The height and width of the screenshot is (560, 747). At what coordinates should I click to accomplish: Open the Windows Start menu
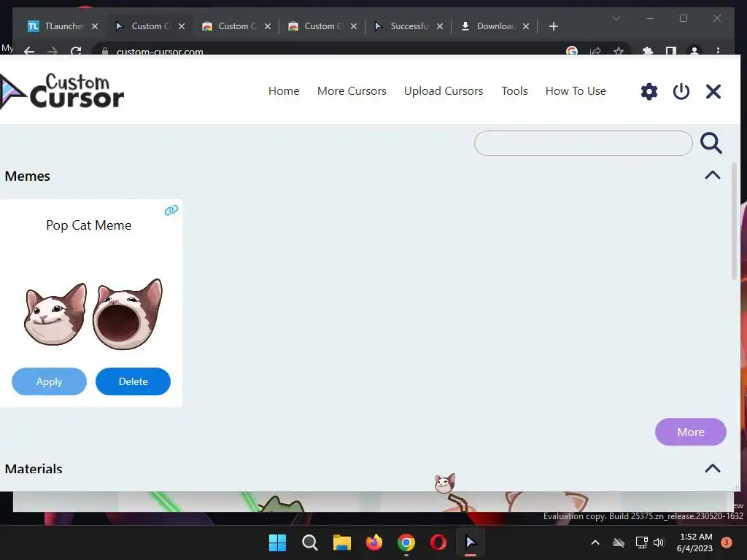click(277, 542)
